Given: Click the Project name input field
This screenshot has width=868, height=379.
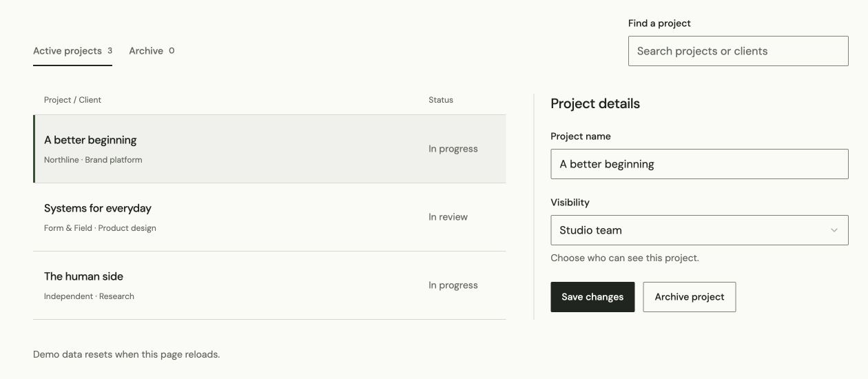Looking at the screenshot, I should 699,164.
